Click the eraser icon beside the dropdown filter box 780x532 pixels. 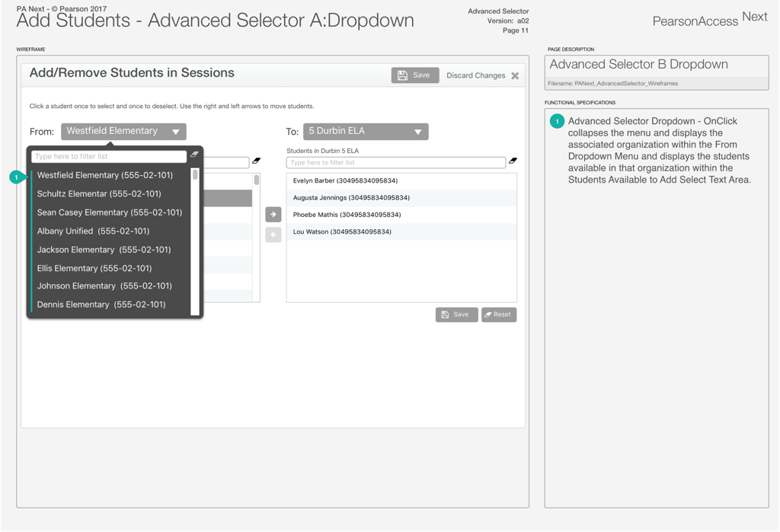point(195,155)
